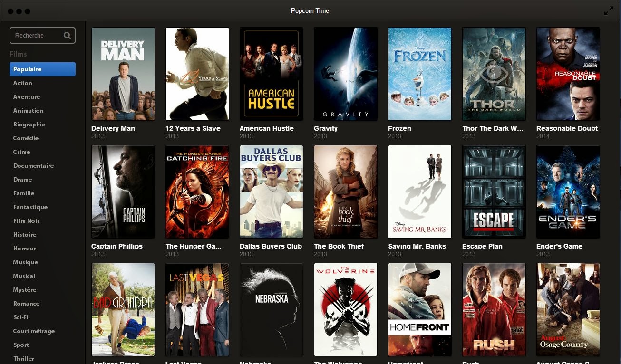Select the Bad Grandpa poster
The image size is (621, 364).
(x=123, y=309)
